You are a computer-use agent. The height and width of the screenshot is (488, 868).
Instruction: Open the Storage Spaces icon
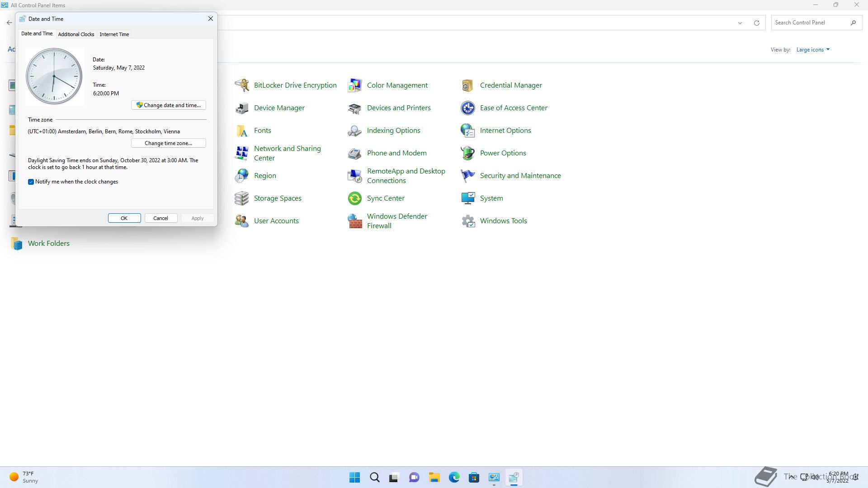[242, 198]
